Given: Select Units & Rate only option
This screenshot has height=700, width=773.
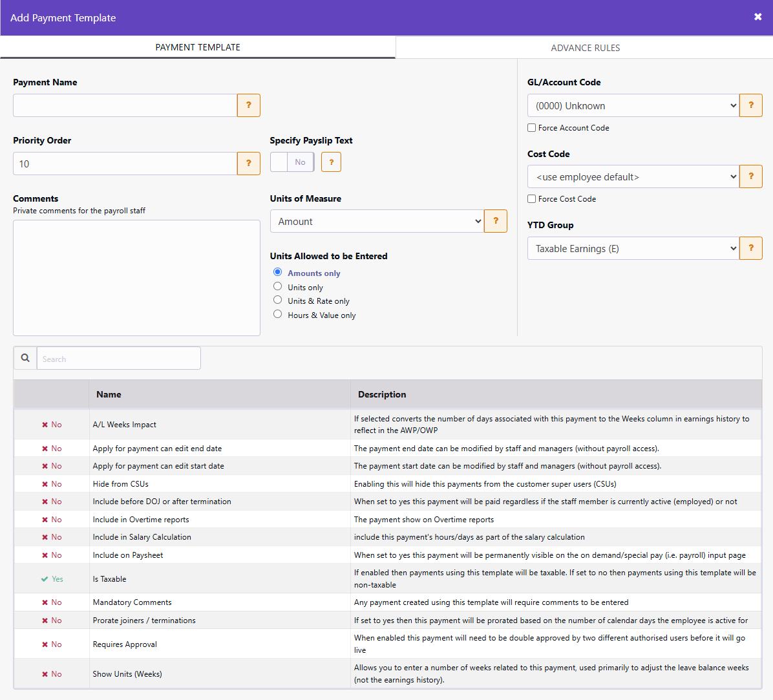Looking at the screenshot, I should [x=277, y=300].
